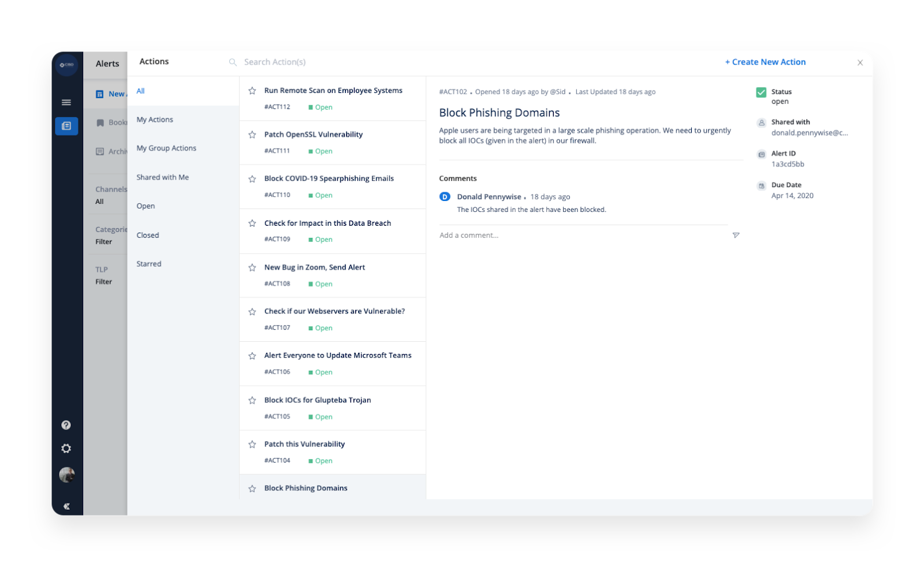Open the help question mark icon
This screenshot has width=924, height=567.
click(x=66, y=425)
